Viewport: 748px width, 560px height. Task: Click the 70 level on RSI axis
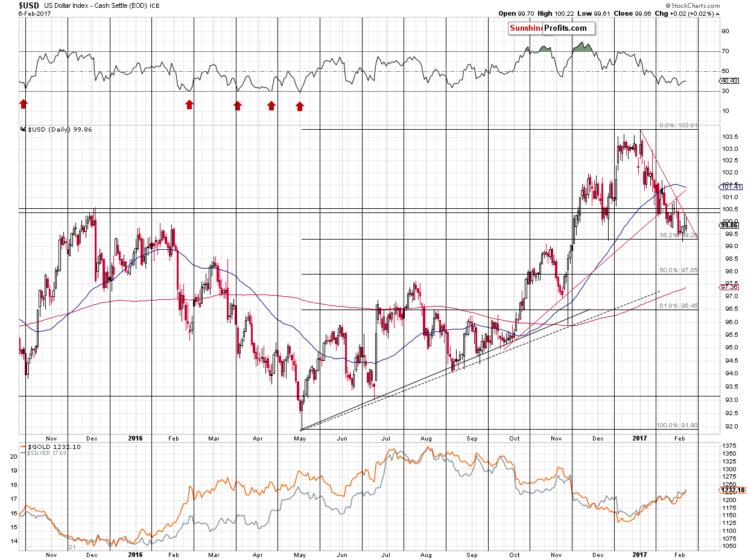[x=724, y=51]
